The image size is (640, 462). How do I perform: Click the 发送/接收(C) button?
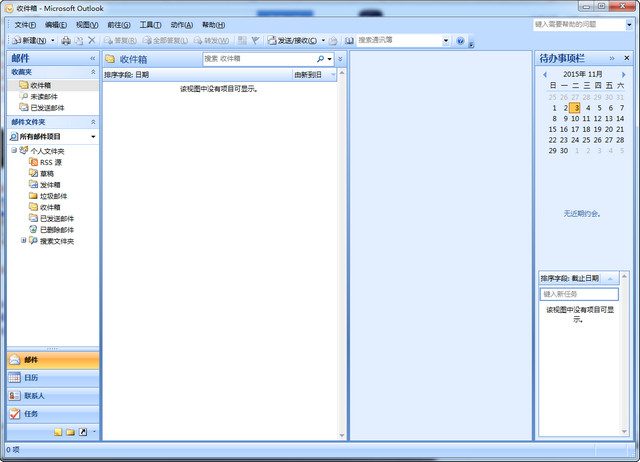(x=292, y=40)
